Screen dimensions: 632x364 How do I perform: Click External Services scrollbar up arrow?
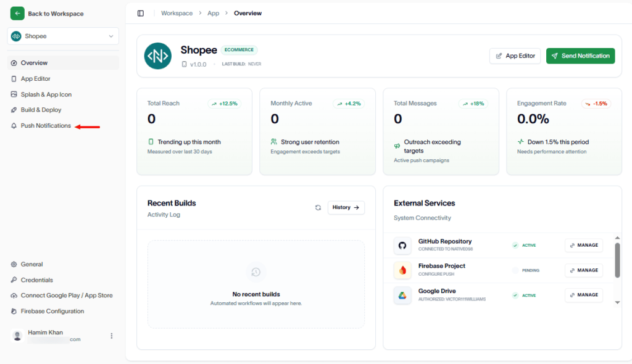[x=617, y=238]
